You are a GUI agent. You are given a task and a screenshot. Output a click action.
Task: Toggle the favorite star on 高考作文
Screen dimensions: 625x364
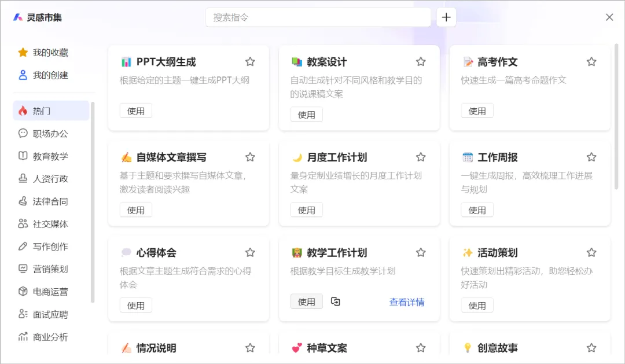click(591, 62)
